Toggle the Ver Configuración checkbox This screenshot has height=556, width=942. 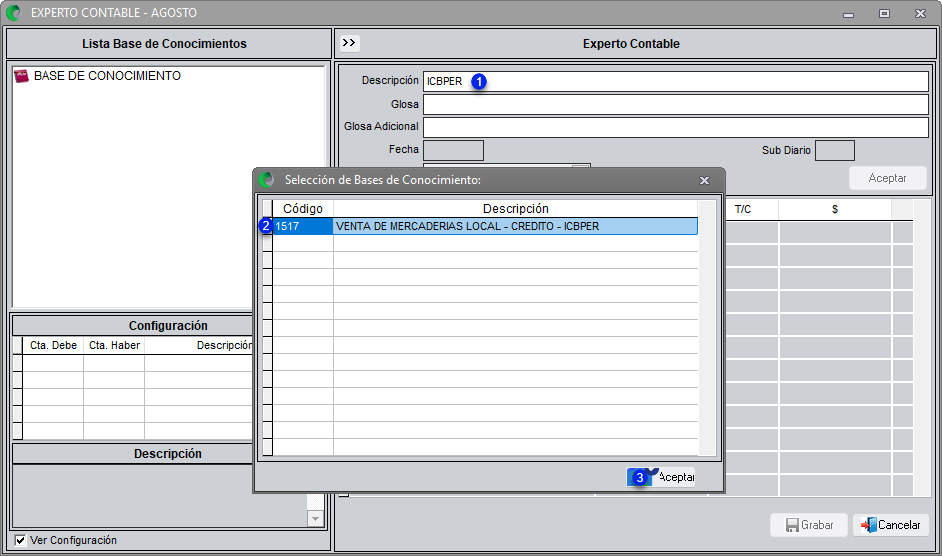tap(20, 540)
